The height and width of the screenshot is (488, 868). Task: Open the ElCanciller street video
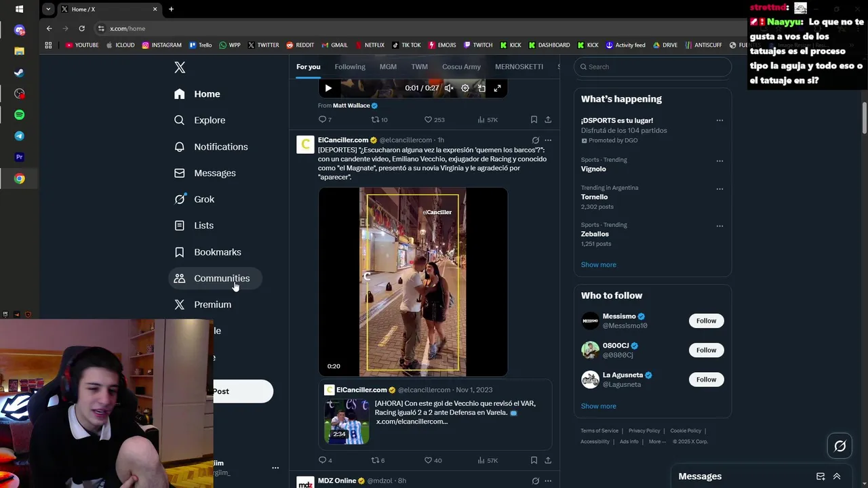pos(413,282)
